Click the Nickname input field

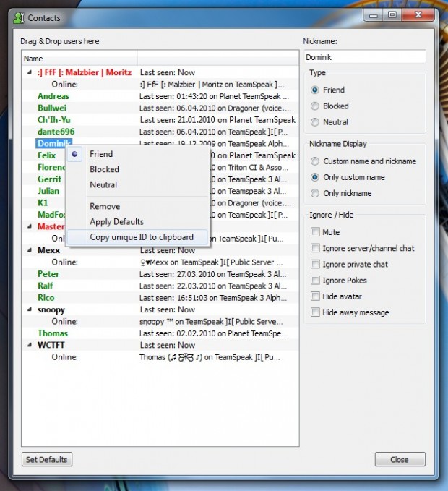tap(365, 57)
